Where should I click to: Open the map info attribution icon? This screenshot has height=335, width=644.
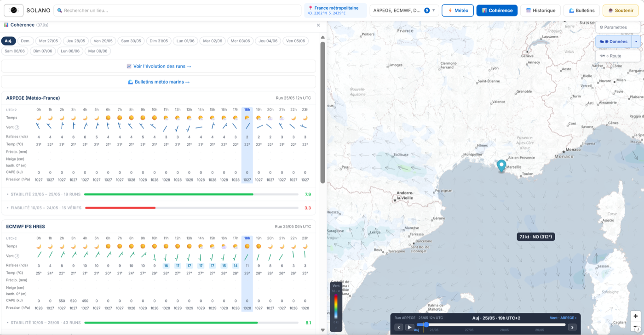tap(638, 329)
